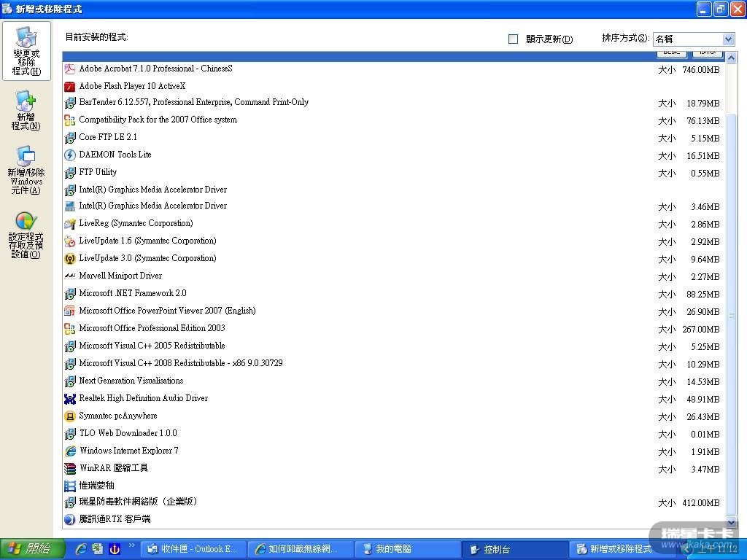Viewport: 747px width, 560px height.
Task: Open the Start (開始) menu button
Action: (31, 549)
